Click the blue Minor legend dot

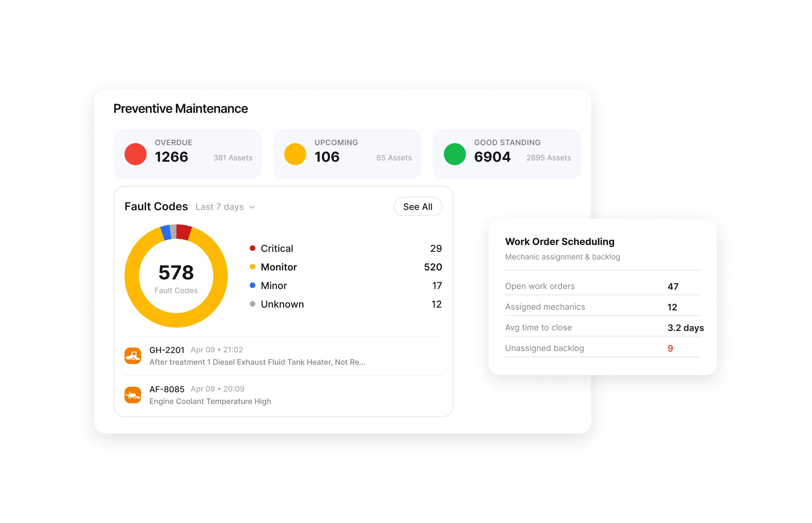(x=253, y=285)
